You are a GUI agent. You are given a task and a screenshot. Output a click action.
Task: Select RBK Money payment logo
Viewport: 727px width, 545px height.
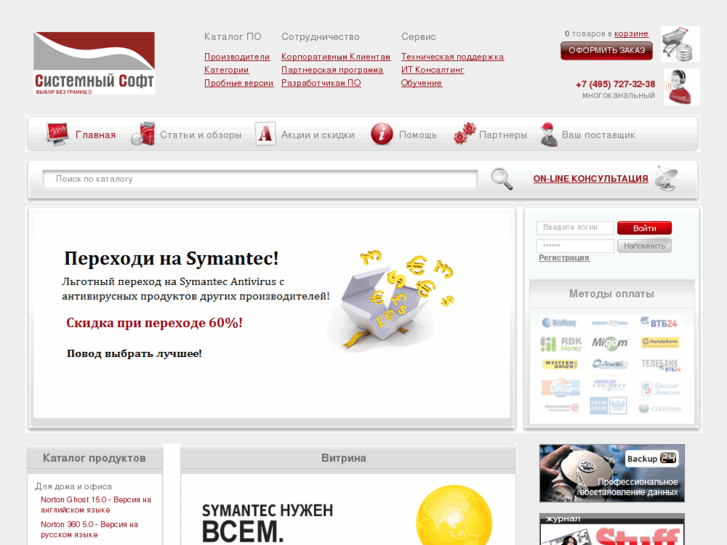[561, 344]
